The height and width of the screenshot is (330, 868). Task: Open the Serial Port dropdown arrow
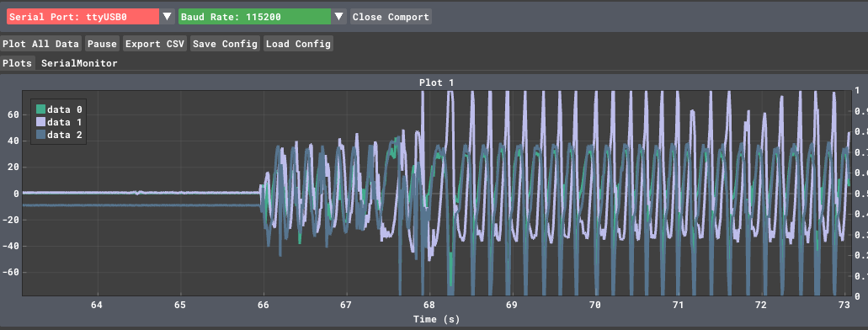[168, 17]
